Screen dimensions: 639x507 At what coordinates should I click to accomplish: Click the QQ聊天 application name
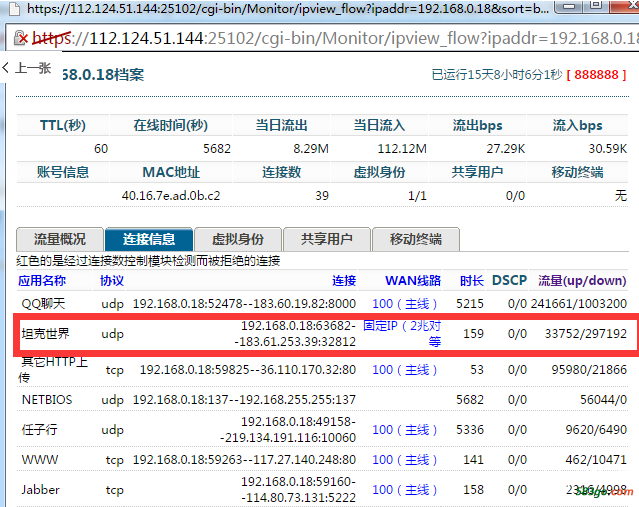click(x=43, y=304)
